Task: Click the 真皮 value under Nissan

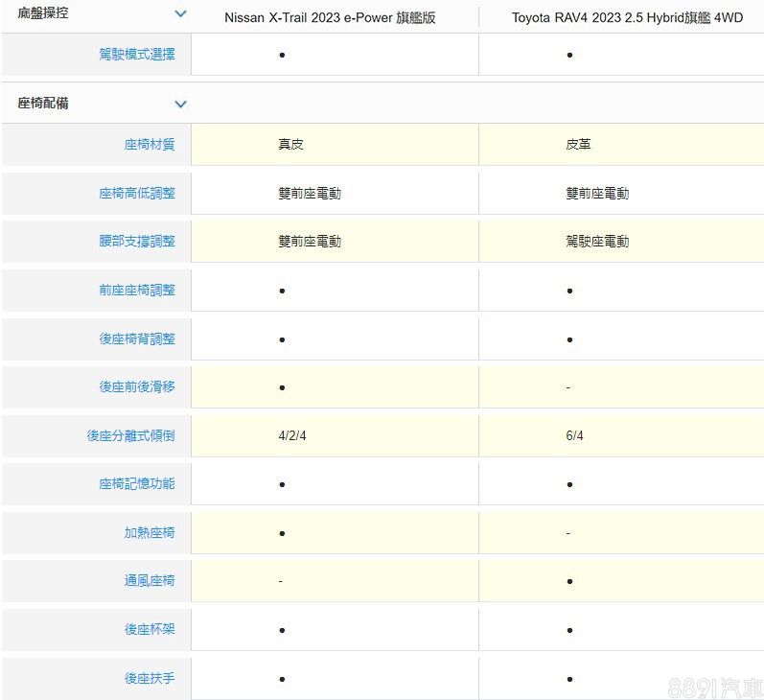Action: point(290,145)
